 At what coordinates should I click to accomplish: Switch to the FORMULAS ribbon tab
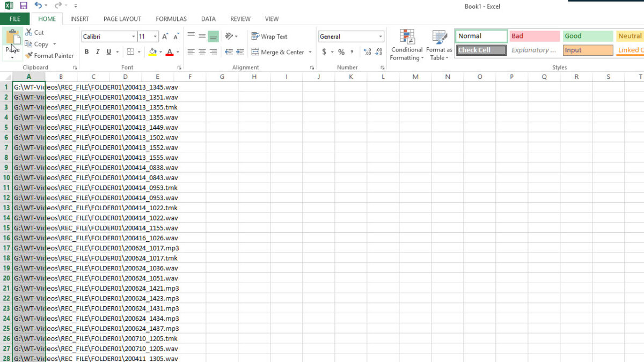pos(171,18)
